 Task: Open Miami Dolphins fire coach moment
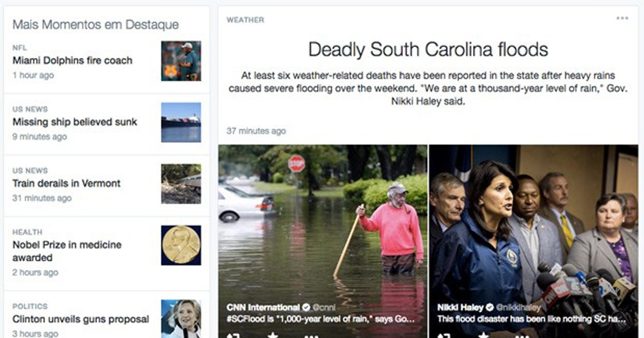coord(72,60)
